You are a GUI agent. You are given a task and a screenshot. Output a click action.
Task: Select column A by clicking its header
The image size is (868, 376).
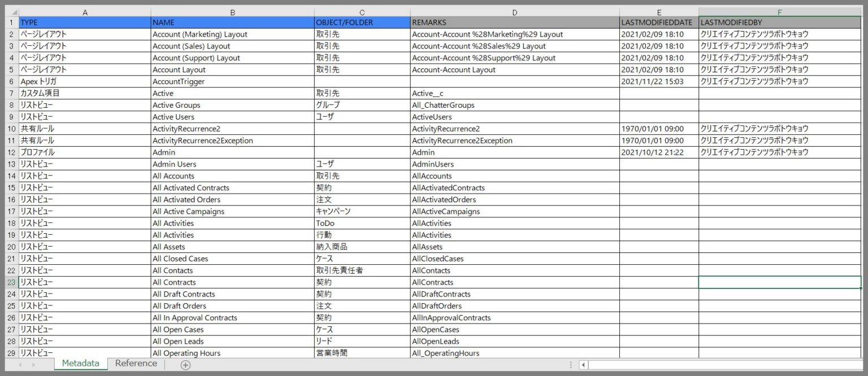point(85,12)
